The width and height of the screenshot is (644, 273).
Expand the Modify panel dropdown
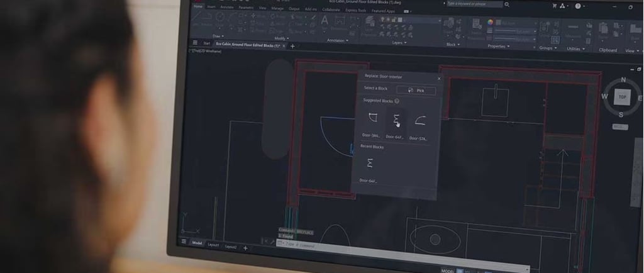click(281, 38)
